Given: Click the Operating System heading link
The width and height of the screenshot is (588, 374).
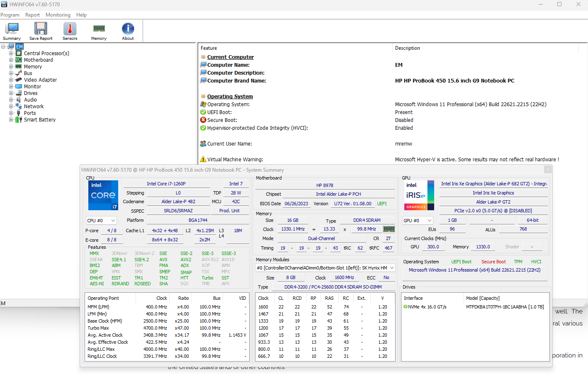Looking at the screenshot, I should click(x=230, y=97).
